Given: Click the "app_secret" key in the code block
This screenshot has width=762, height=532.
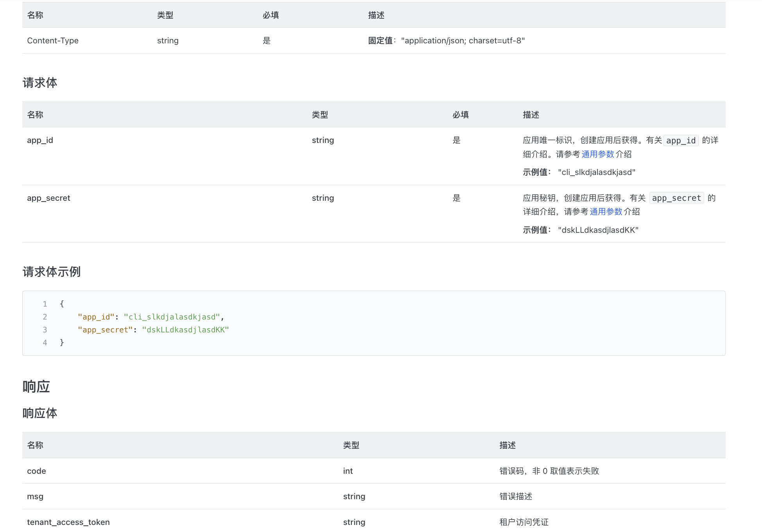Looking at the screenshot, I should tap(105, 330).
